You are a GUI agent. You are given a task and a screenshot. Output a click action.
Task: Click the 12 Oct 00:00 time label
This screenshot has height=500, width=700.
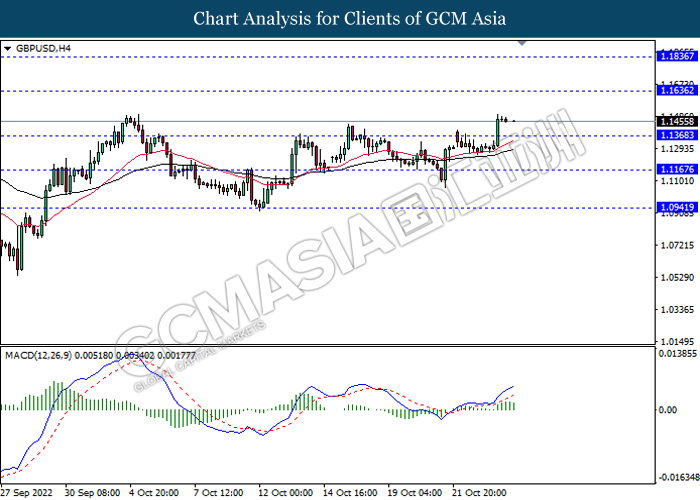coord(286,493)
